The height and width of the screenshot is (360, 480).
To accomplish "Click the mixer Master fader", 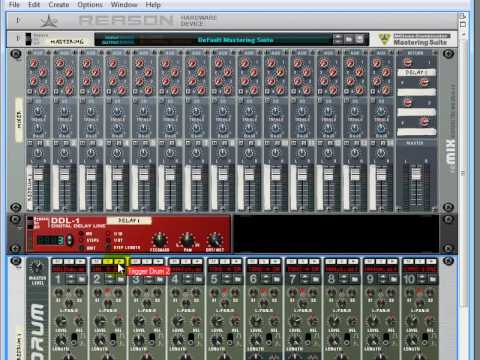I will (x=416, y=173).
